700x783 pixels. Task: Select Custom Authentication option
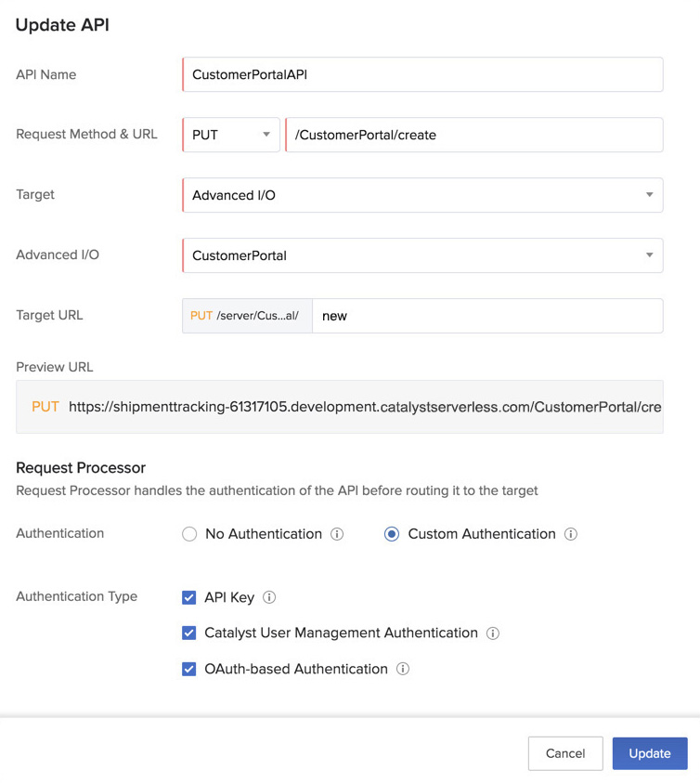pyautogui.click(x=392, y=534)
